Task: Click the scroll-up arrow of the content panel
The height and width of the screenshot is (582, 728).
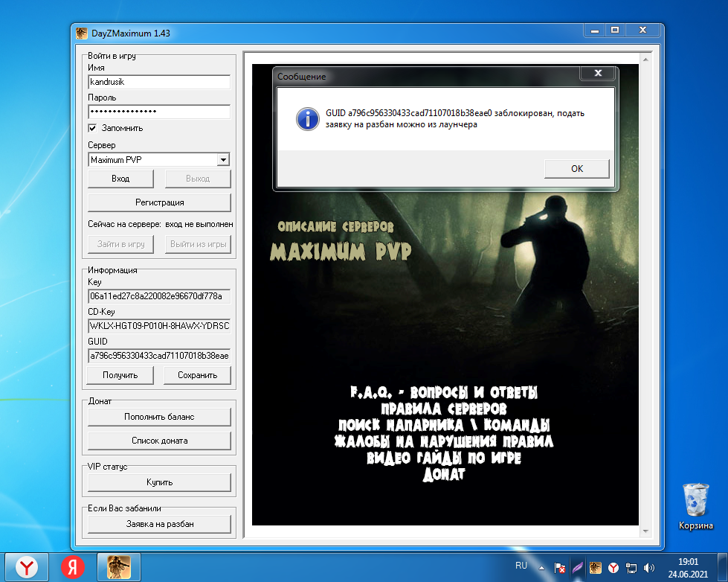Action: point(645,60)
